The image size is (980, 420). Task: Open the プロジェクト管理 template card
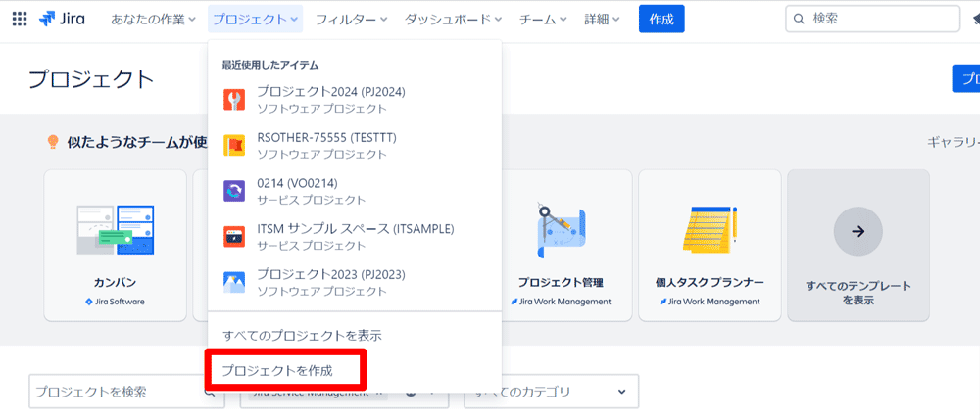[561, 246]
